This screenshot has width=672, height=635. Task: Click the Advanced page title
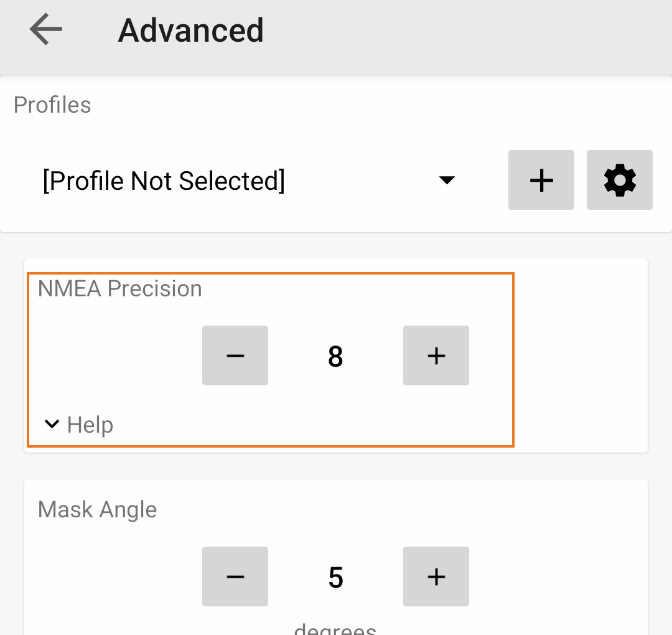(190, 30)
